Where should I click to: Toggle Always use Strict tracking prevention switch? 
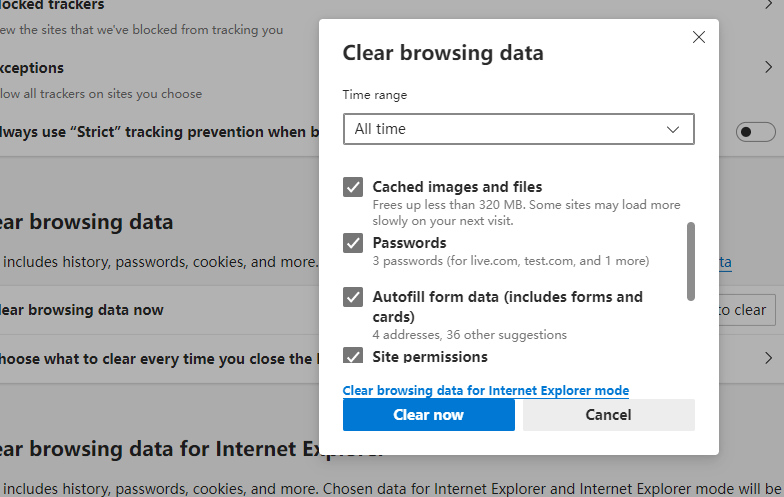click(x=755, y=132)
